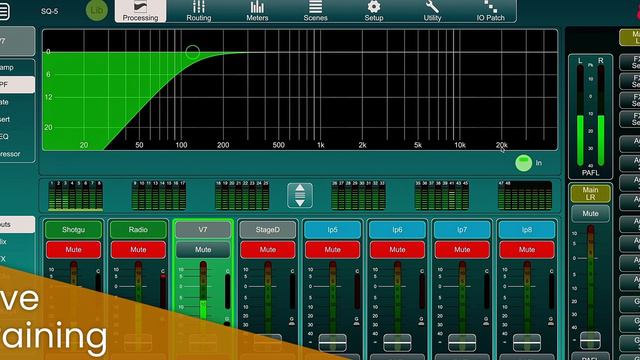Open the Compressor section in sidebar
640x360 pixels.
click(17, 154)
